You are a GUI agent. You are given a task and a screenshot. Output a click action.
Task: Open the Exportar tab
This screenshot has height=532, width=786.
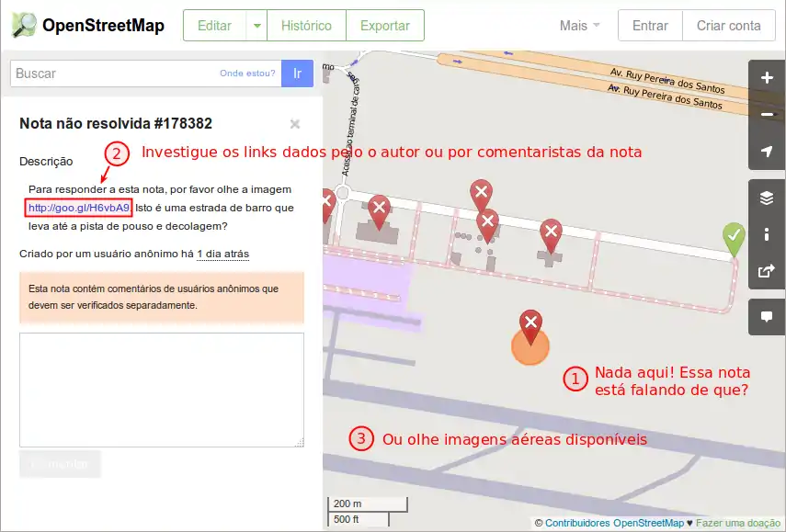[385, 26]
